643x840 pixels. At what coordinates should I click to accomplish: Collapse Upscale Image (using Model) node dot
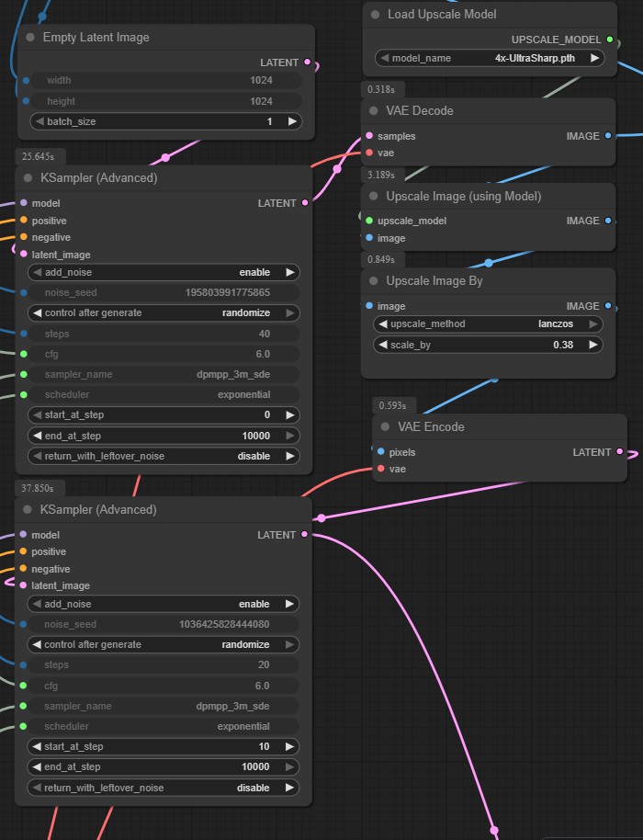[374, 196]
